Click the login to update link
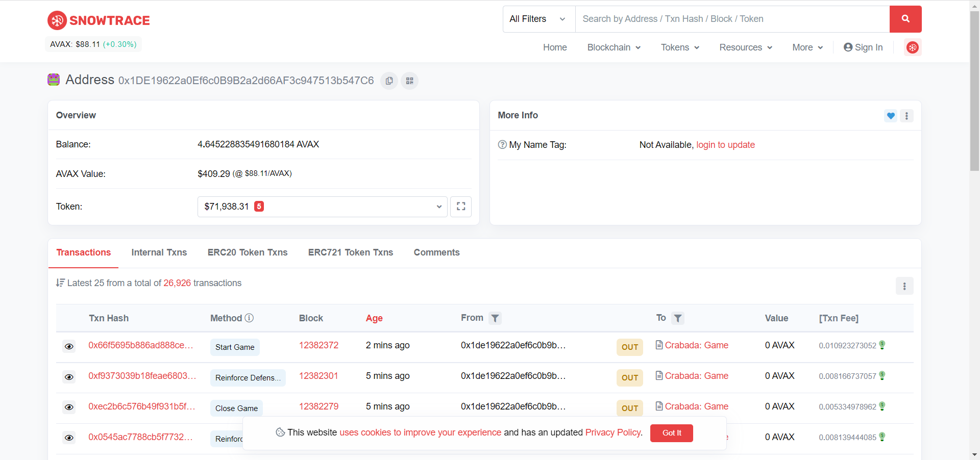The image size is (980, 460). [725, 145]
